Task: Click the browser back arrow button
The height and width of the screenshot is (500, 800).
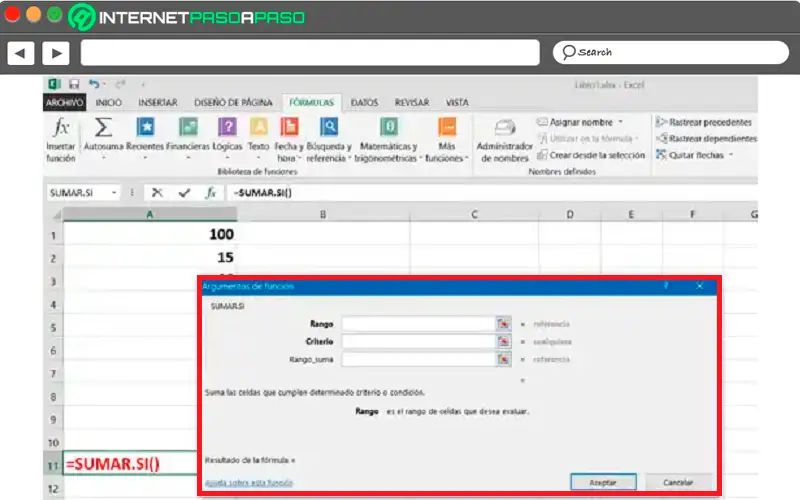Action: pos(20,53)
